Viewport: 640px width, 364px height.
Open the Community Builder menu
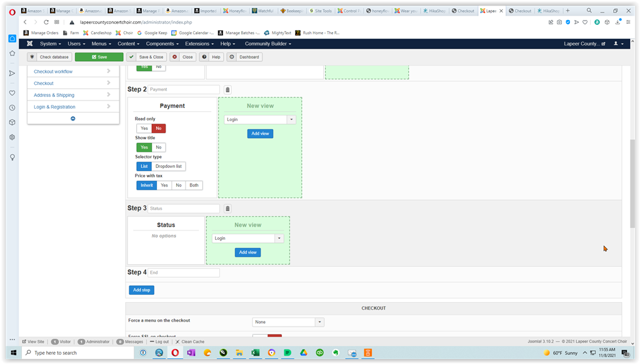coord(268,44)
